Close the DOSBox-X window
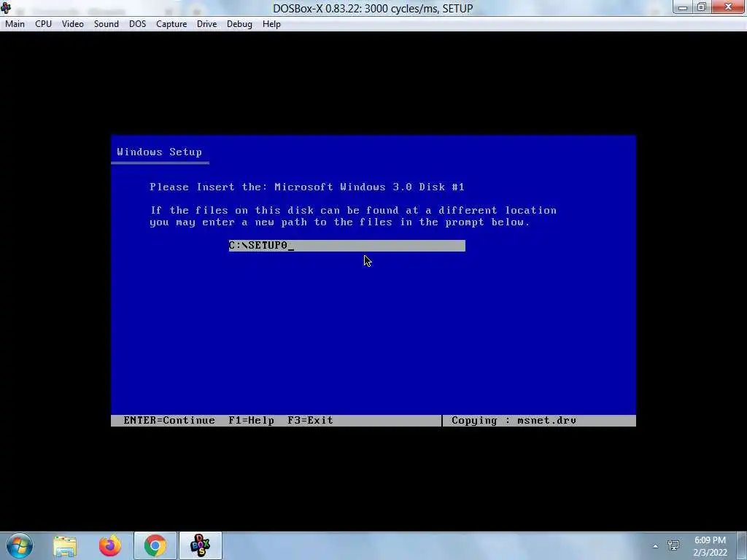Viewport: 747px width, 560px height. pyautogui.click(x=728, y=7)
